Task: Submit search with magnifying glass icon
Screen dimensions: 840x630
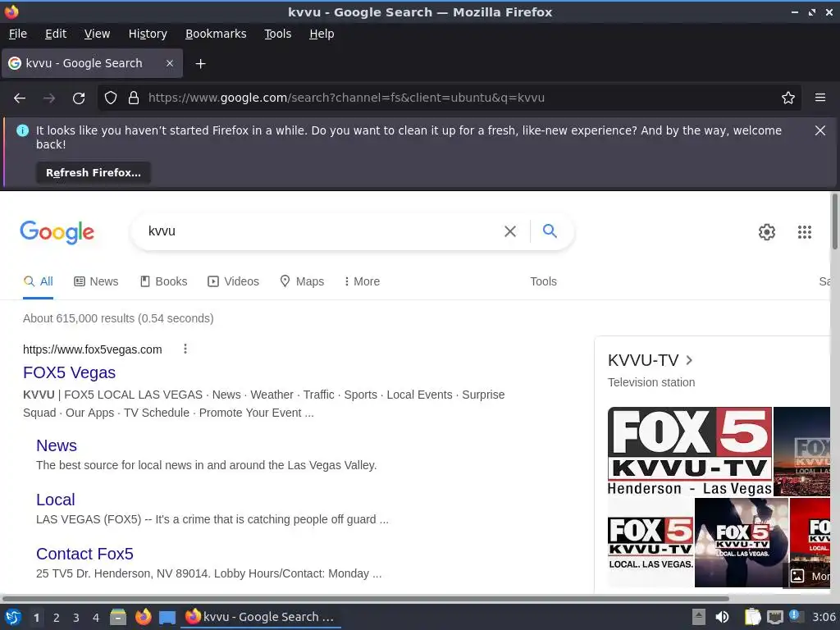Action: pos(550,231)
